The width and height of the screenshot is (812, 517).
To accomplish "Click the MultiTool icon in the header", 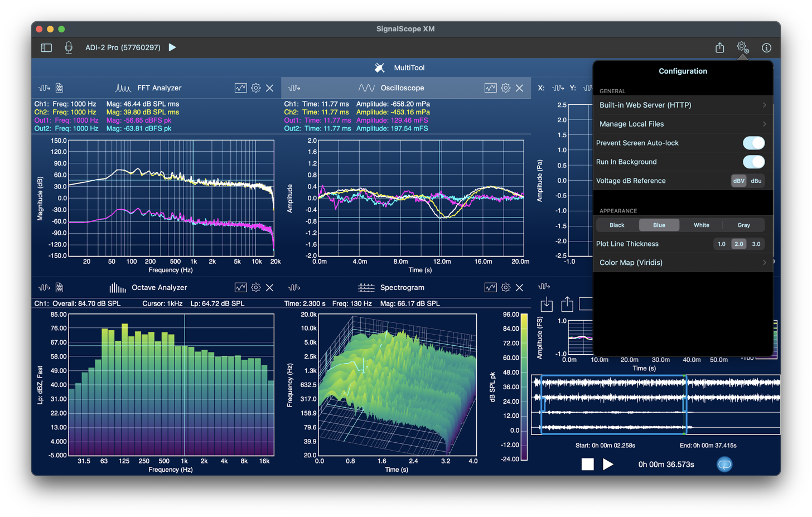I will [x=380, y=67].
